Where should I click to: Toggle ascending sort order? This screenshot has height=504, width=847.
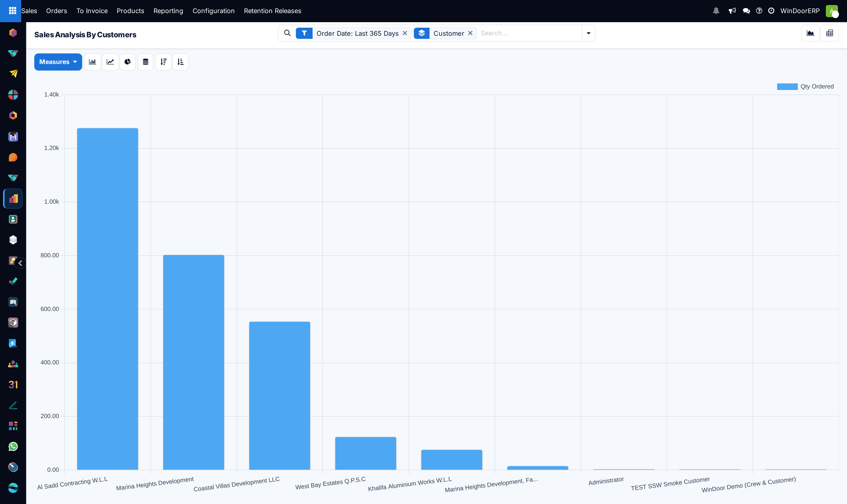point(180,62)
